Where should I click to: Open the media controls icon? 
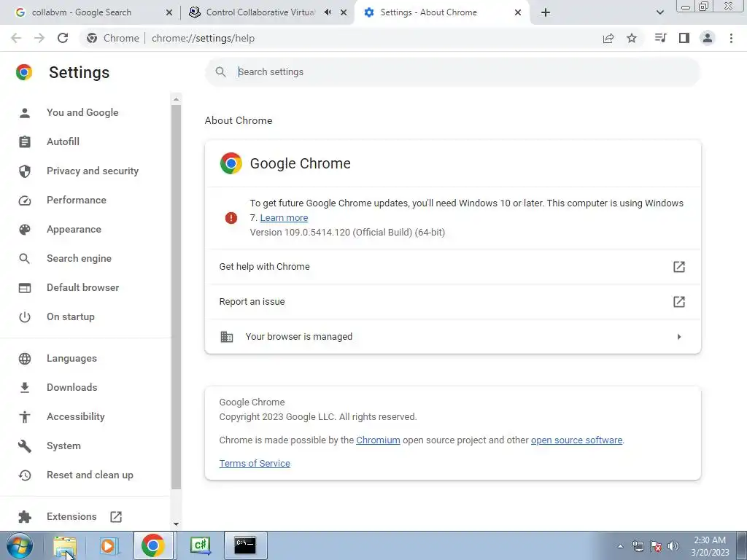(x=660, y=38)
